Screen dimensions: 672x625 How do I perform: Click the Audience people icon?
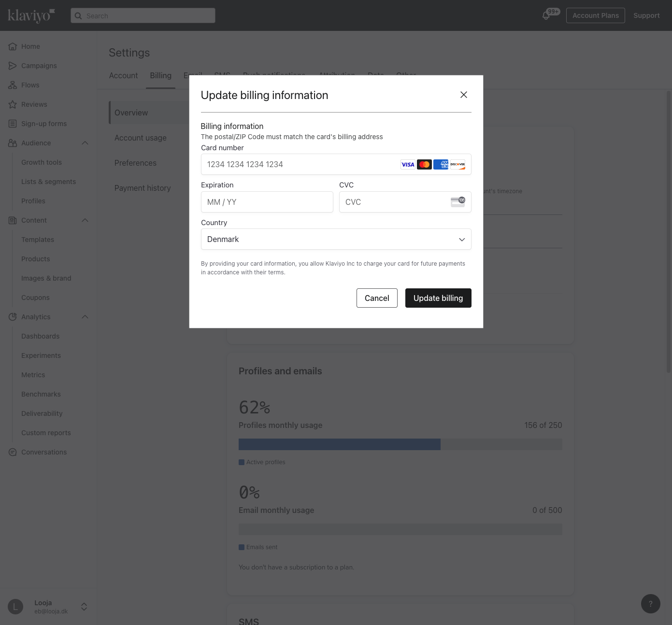pyautogui.click(x=13, y=143)
